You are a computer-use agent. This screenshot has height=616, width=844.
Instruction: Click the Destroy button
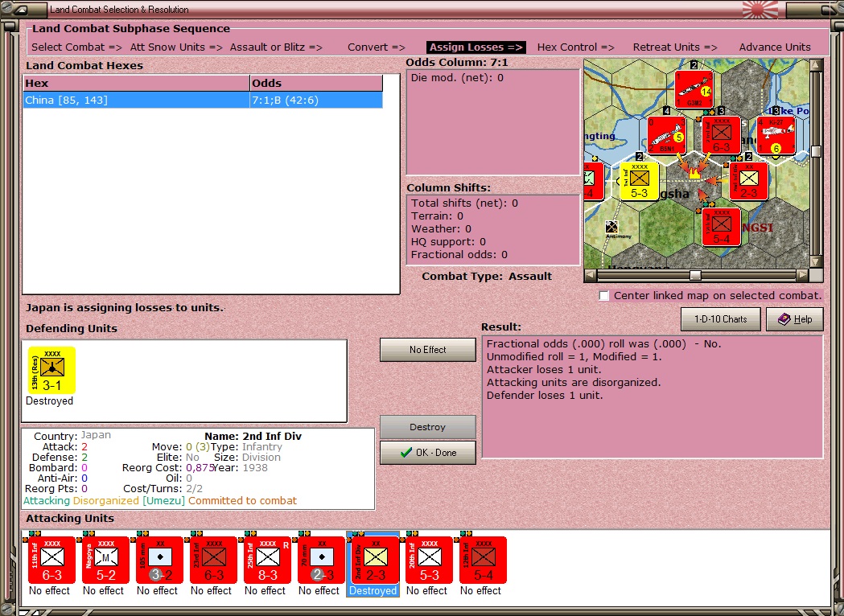(428, 427)
